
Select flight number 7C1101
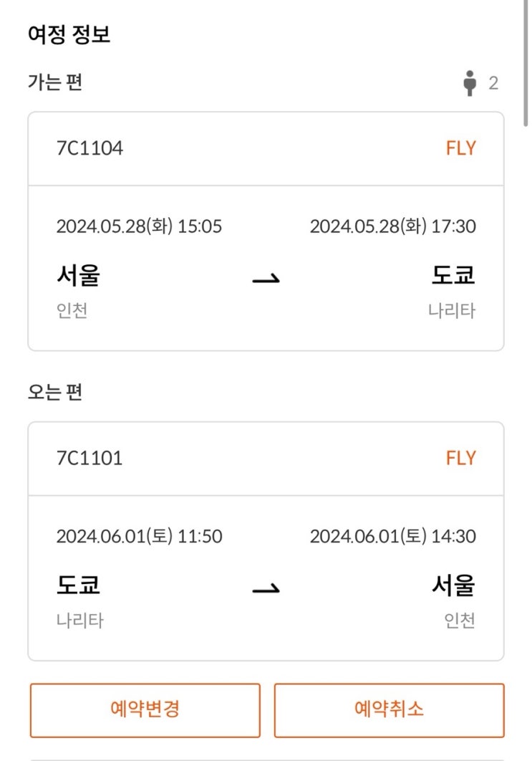(x=90, y=458)
